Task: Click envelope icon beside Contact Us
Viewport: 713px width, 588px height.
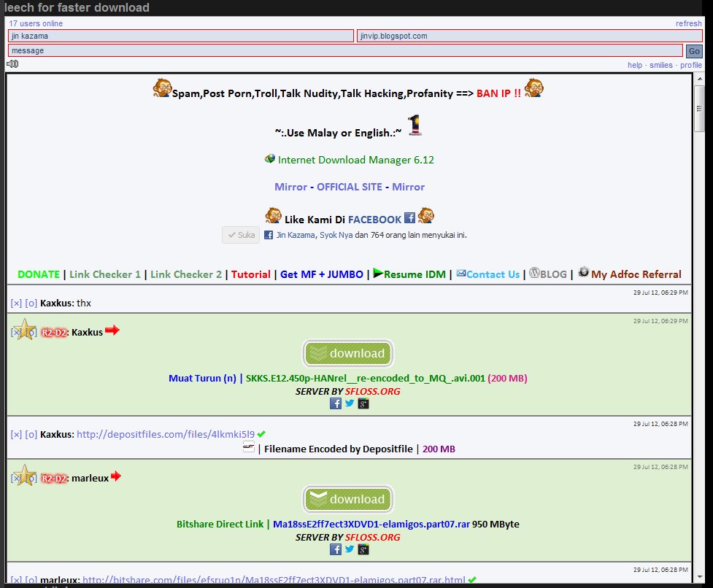Action: coord(461,273)
